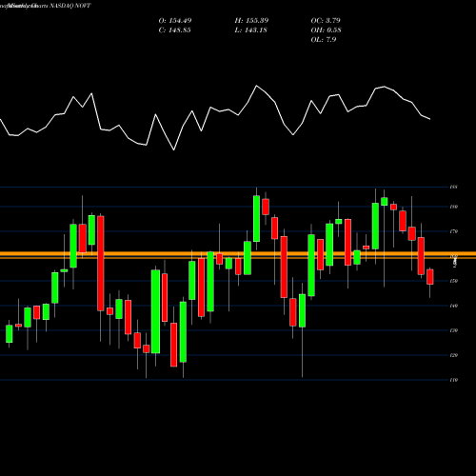Click the NASDAQ NOVT chart title
The height and width of the screenshot is (476, 476).
(x=46, y=6)
